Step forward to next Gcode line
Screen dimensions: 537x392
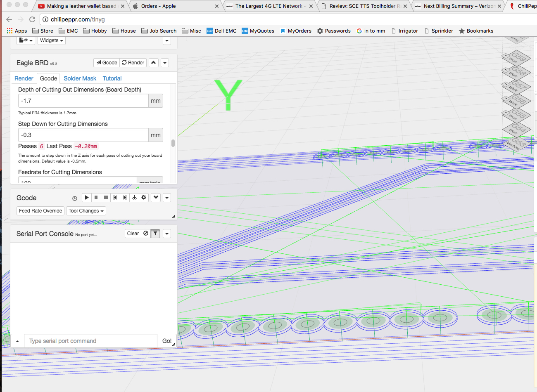click(x=125, y=198)
